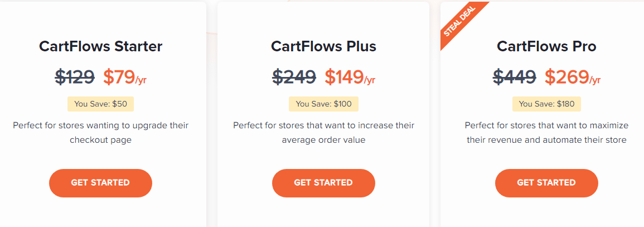The image size is (644, 227).
Task: Click the Plus plan average order value description
Action: point(323,133)
